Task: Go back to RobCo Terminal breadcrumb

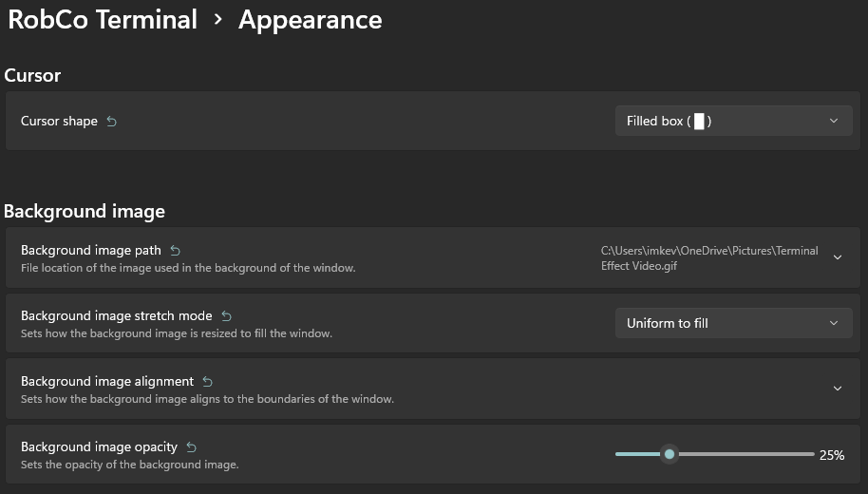Action: click(103, 20)
